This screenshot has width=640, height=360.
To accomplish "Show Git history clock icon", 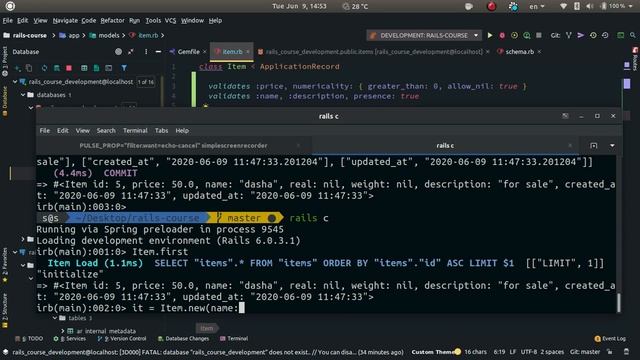I will [x=593, y=36].
